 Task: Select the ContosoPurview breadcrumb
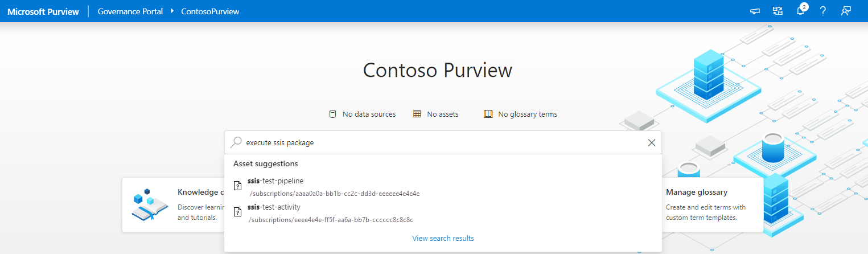[210, 11]
